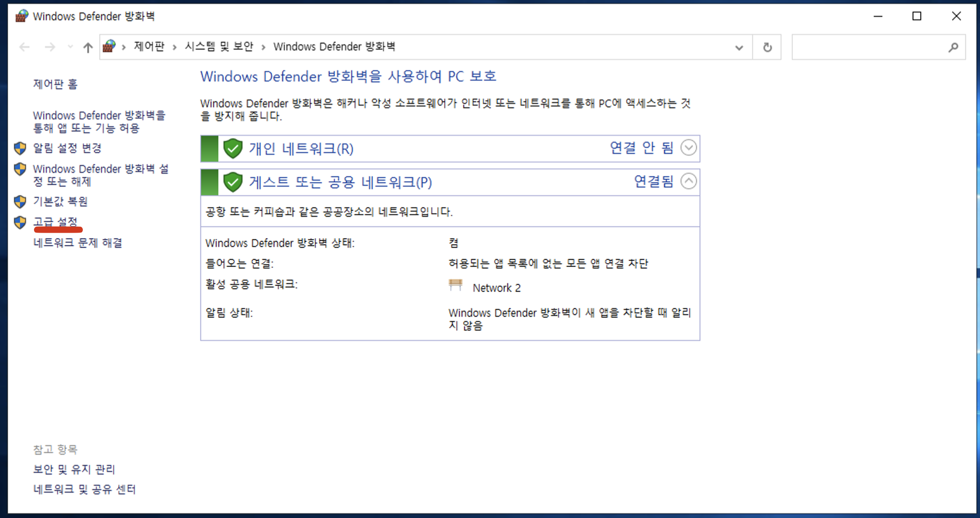Open 네트워크 문제 해결 link
The height and width of the screenshot is (518, 980).
tap(78, 243)
